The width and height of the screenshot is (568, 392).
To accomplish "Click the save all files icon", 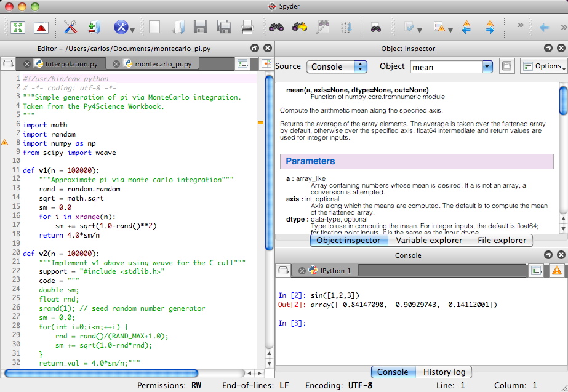I will coord(223,27).
